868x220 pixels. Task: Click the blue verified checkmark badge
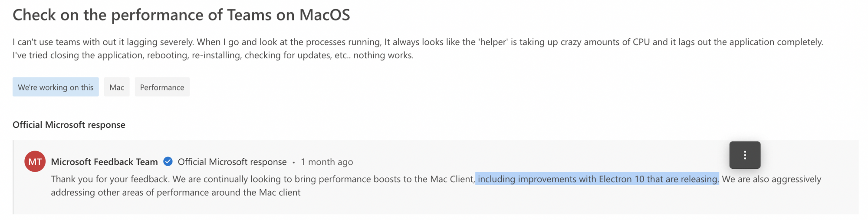coord(168,162)
